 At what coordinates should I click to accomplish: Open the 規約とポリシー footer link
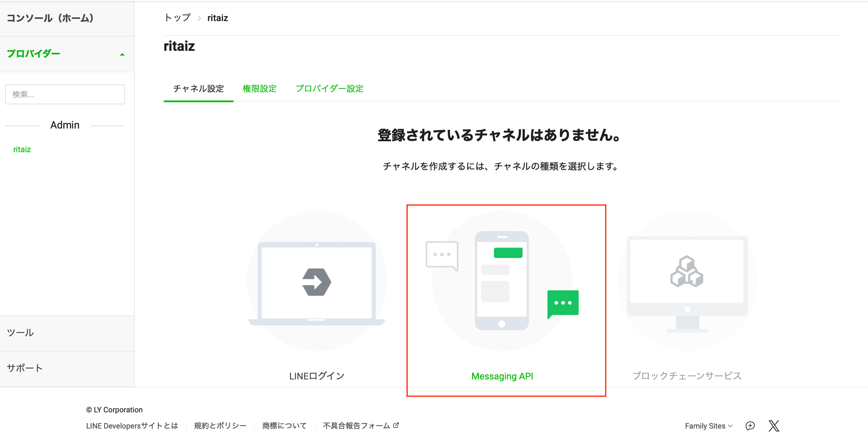tap(220, 426)
